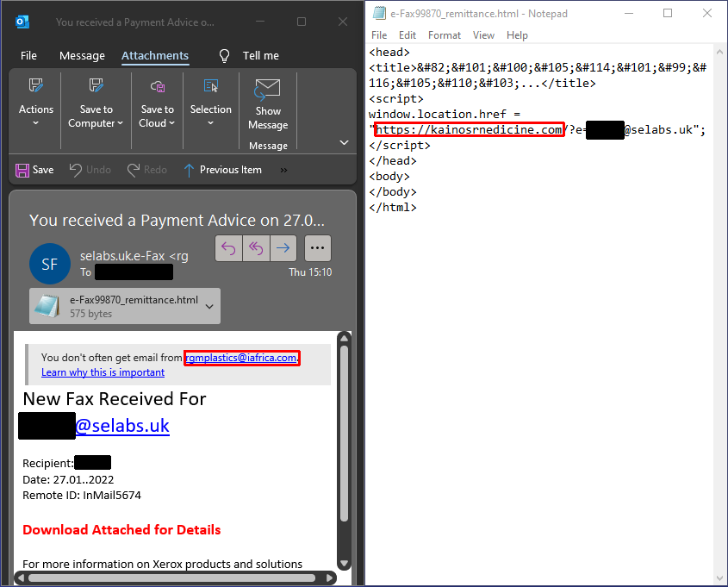The height and width of the screenshot is (587, 728).
Task: Click the kainosrnedicine.com URL in Notepad
Action: [469, 129]
